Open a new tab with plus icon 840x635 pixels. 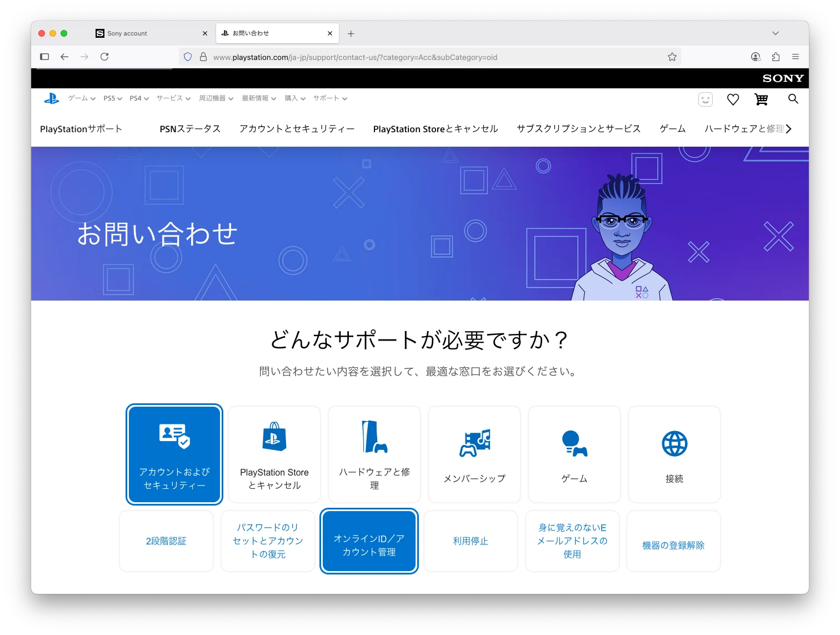351,33
